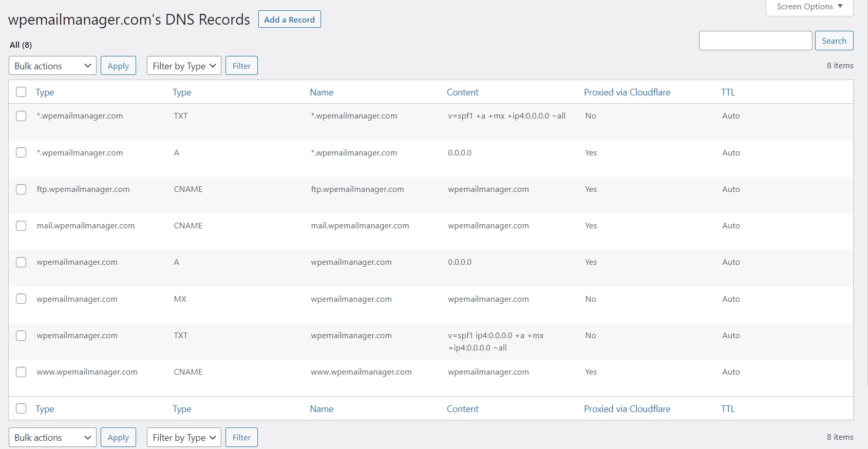Open the top Bulk actions dropdown
This screenshot has height=449, width=868.
point(52,66)
